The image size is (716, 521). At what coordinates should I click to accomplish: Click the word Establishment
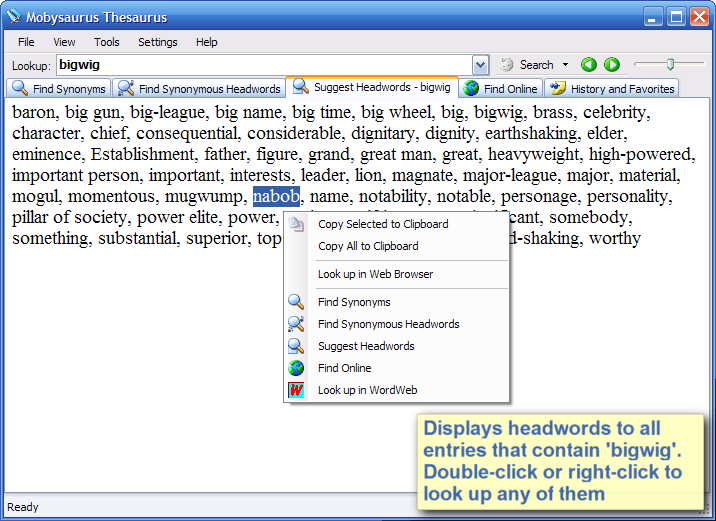click(x=142, y=154)
